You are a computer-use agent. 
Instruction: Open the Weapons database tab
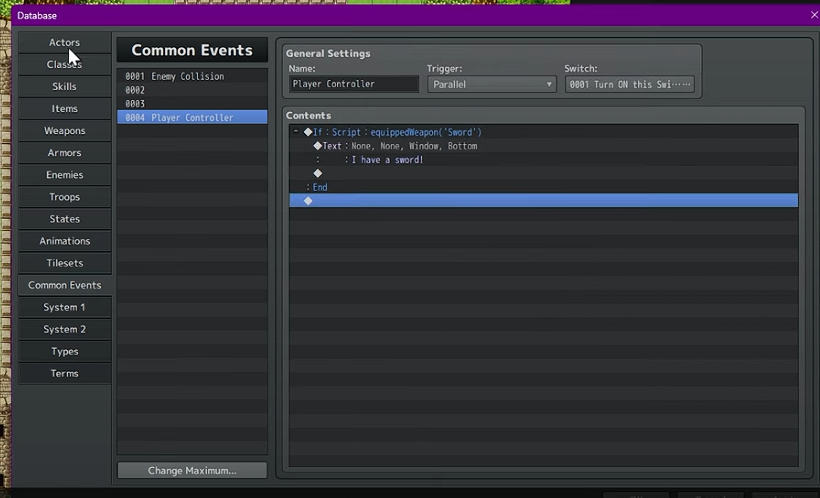(x=64, y=131)
